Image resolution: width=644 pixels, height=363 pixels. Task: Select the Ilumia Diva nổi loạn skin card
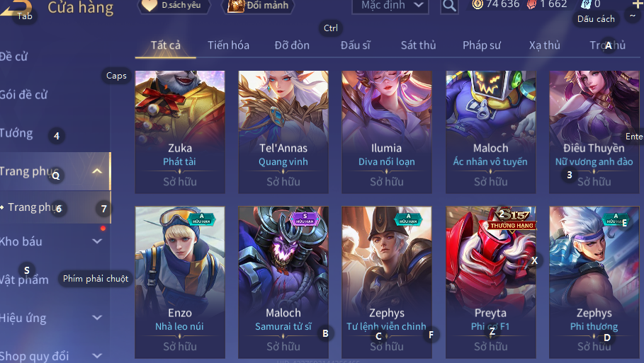(387, 132)
